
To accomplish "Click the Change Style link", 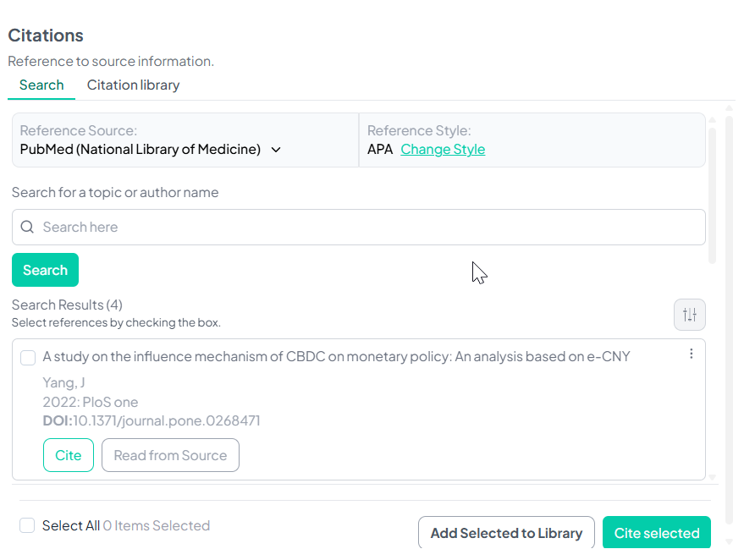I will 443,149.
